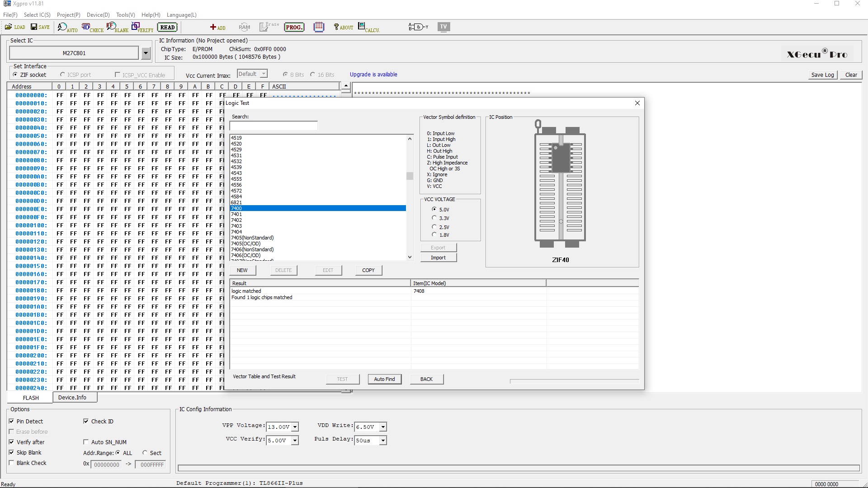Click the ADD toolbar icon

217,27
